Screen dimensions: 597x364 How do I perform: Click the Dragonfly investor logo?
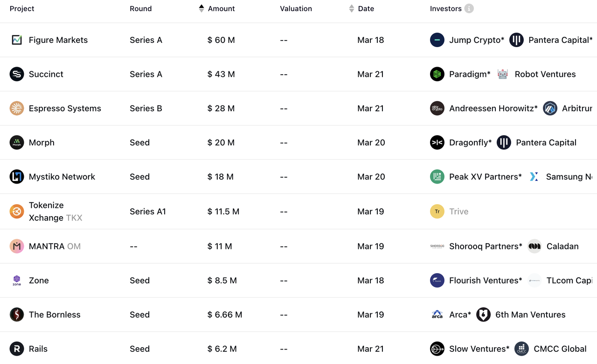[x=437, y=143]
